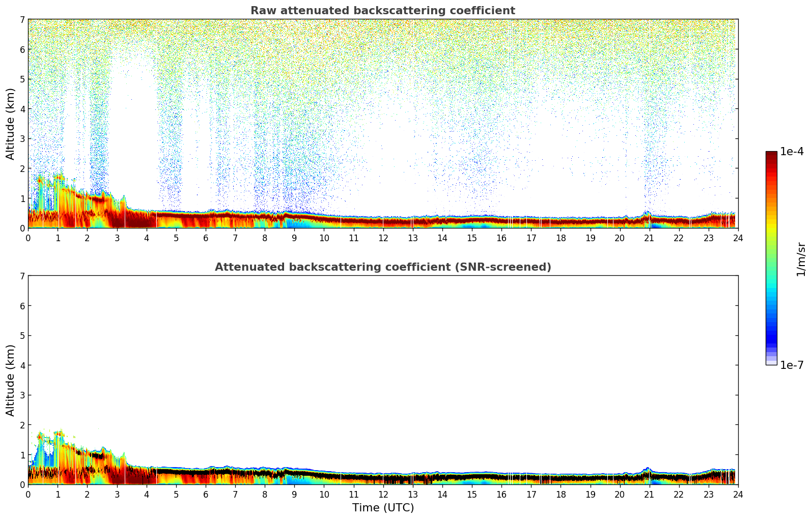Click hour 21 tick label on top plot
The height and width of the screenshot is (519, 812).
pos(649,238)
